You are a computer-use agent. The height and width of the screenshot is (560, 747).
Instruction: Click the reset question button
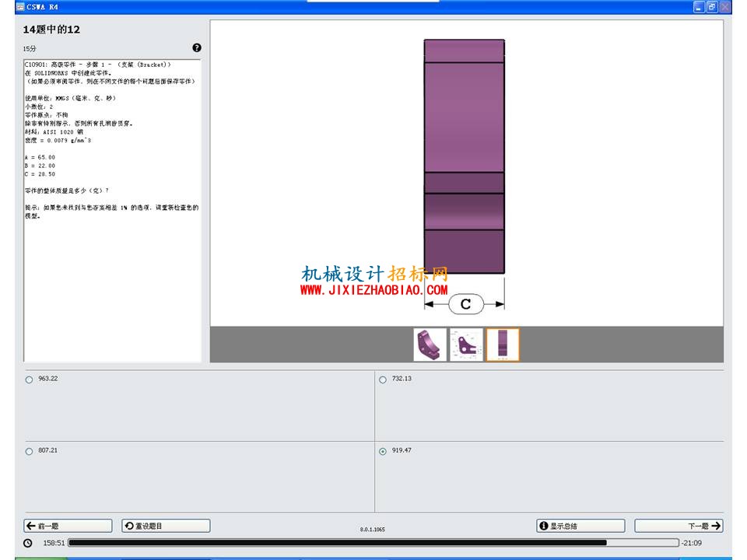(x=166, y=526)
